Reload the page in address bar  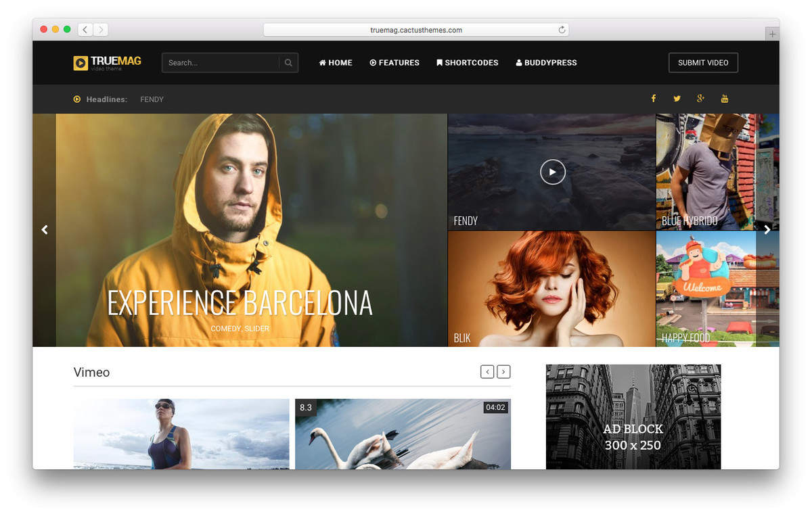[562, 30]
